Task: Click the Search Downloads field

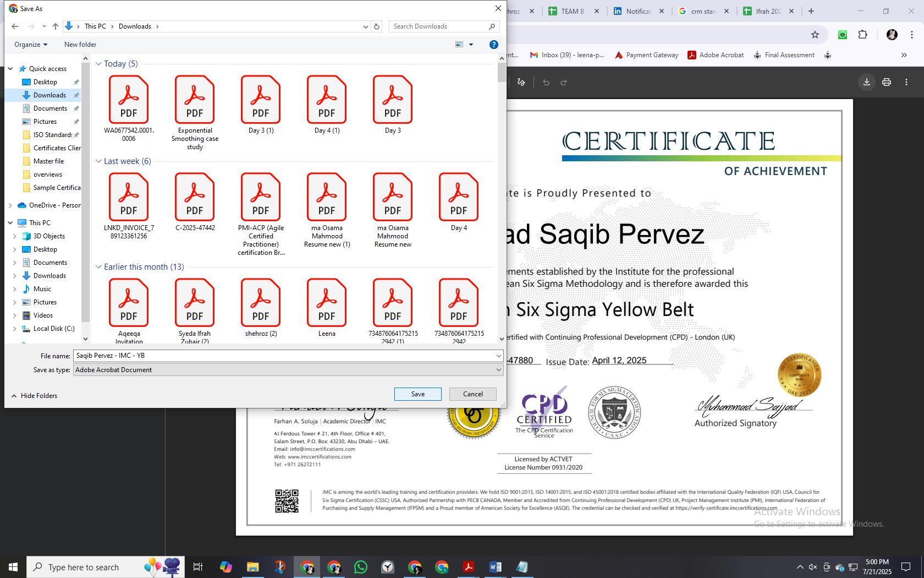Action: tap(444, 26)
